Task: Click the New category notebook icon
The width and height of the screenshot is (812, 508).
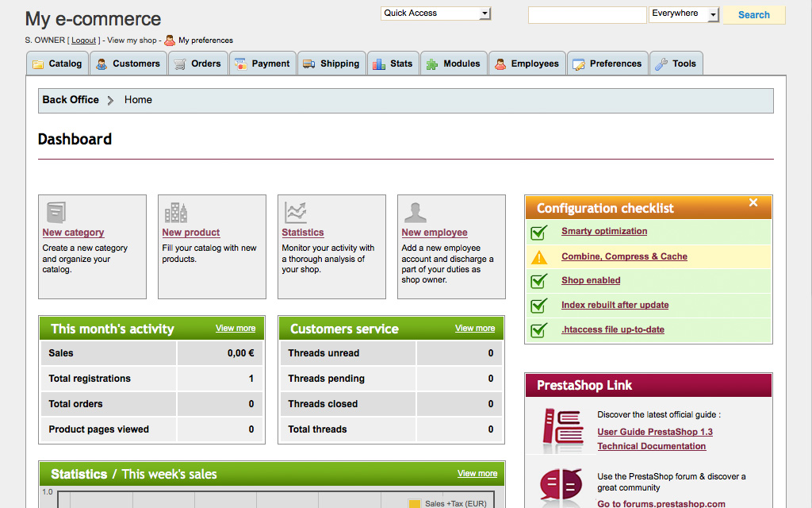Action: click(x=56, y=213)
